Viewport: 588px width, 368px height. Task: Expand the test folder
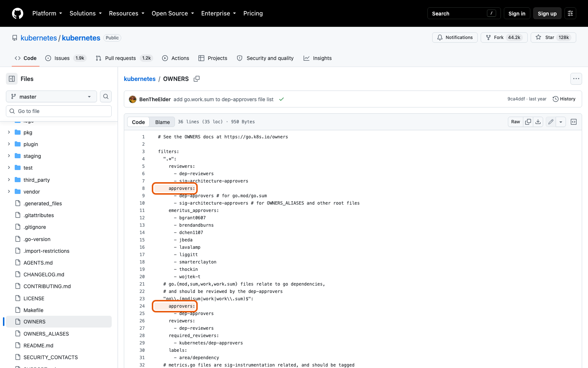(9, 167)
